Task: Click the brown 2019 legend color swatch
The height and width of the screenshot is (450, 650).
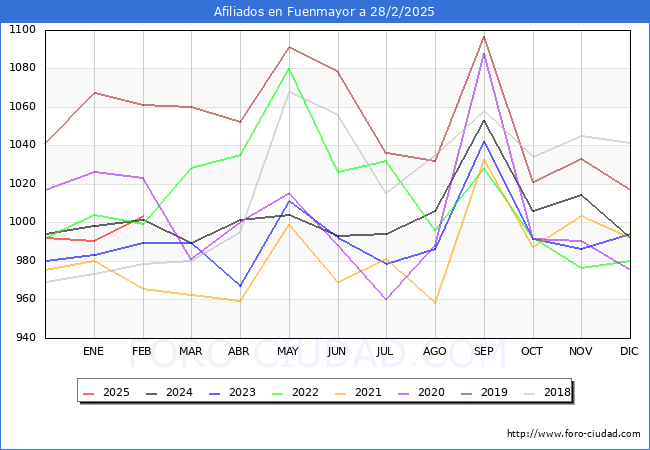Action: pyautogui.click(x=467, y=393)
